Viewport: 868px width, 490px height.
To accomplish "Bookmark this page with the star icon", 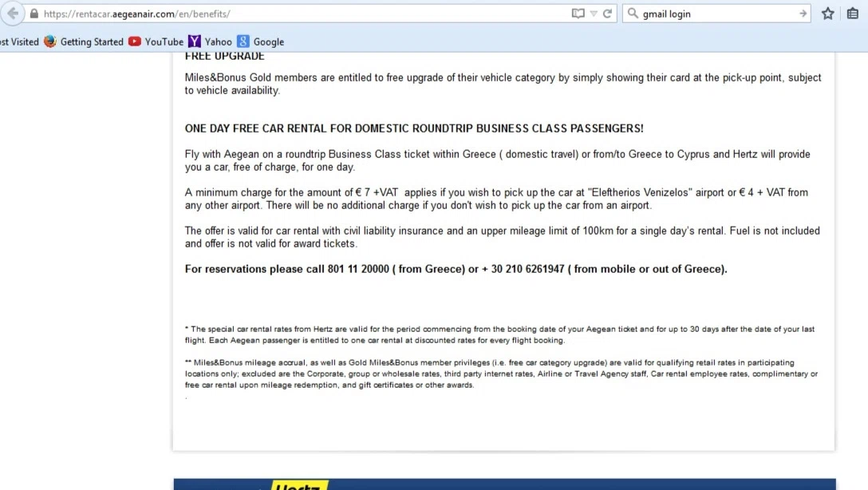I will pyautogui.click(x=827, y=14).
